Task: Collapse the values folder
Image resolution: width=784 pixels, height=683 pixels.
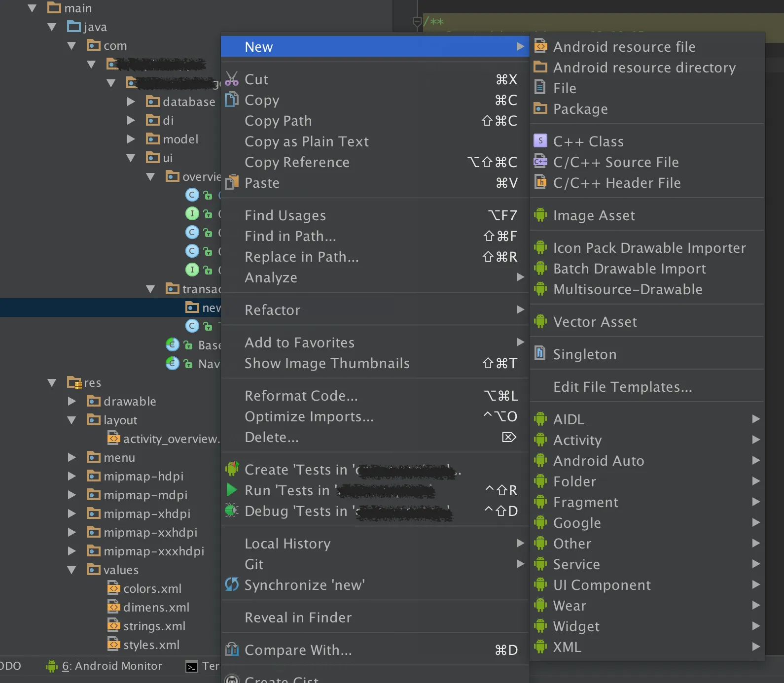Action: coord(71,570)
